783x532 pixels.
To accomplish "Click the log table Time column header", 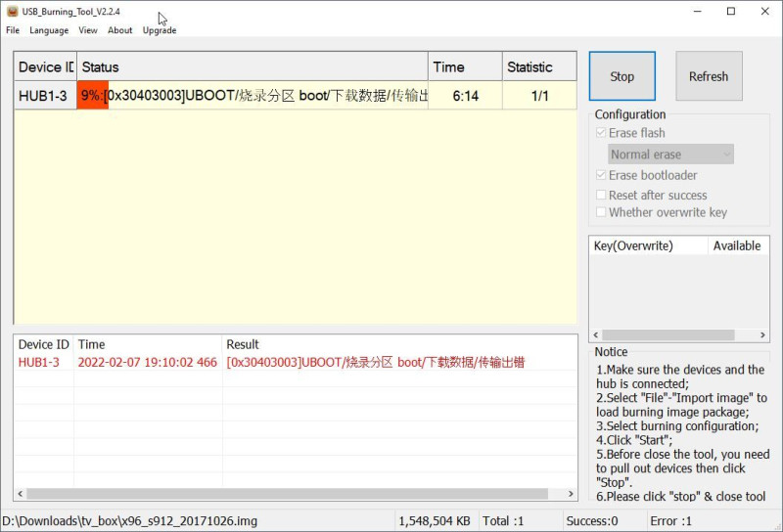I will point(148,344).
